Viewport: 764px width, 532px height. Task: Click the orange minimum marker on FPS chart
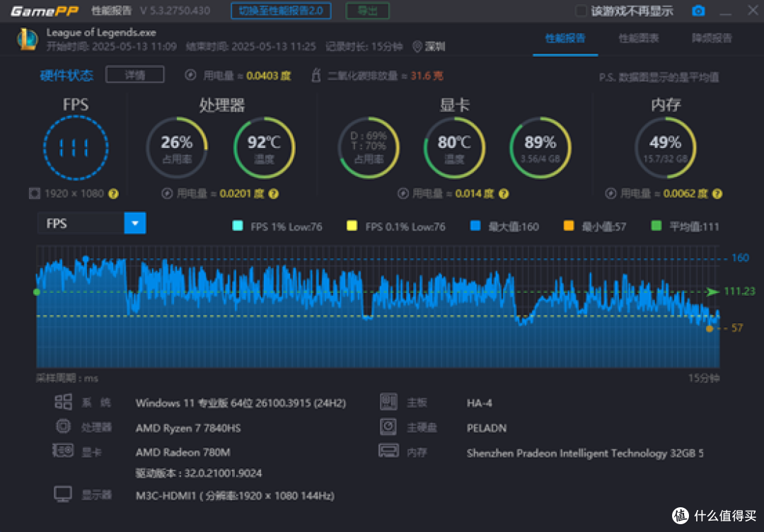710,329
